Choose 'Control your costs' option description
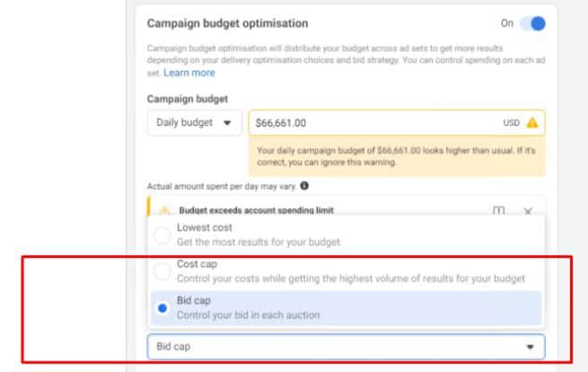The height and width of the screenshot is (372, 588). tap(350, 279)
